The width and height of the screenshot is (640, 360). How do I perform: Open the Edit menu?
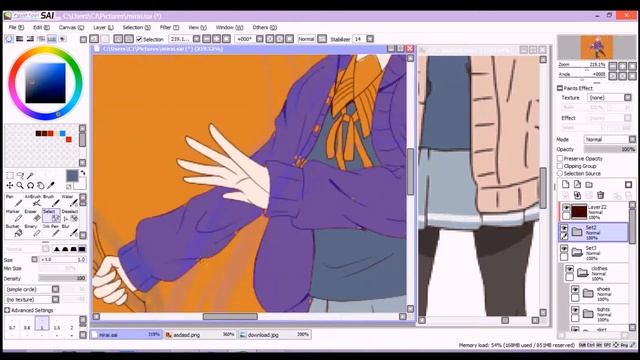41,27
